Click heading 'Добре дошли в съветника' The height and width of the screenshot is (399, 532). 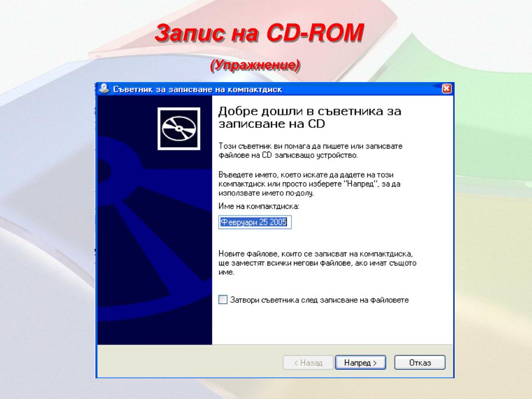coord(310,117)
